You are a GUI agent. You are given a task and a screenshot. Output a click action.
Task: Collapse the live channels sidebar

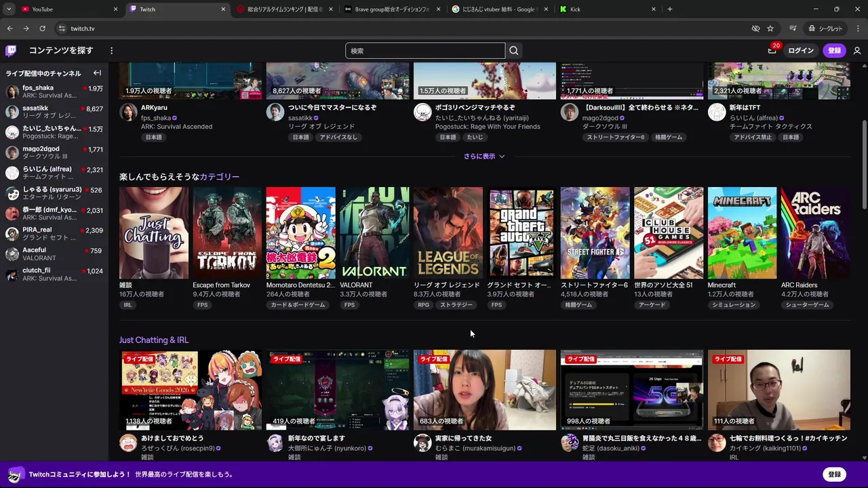(97, 73)
